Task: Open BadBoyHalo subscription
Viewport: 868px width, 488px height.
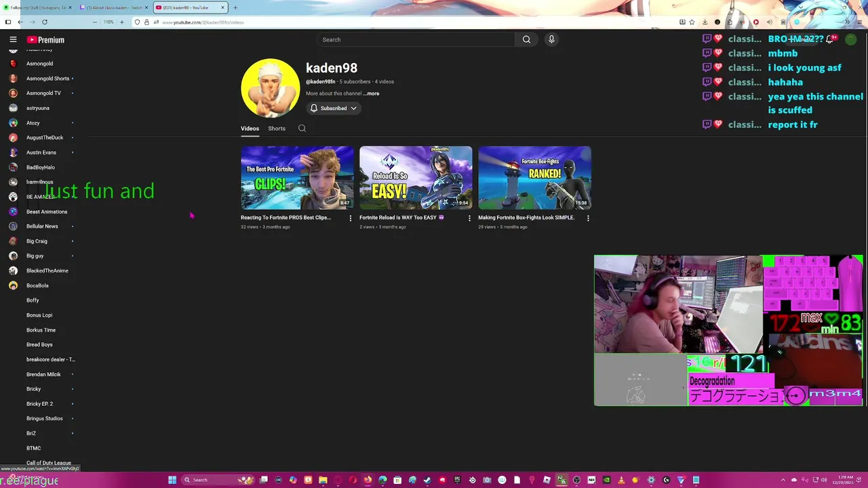Action: [x=41, y=167]
